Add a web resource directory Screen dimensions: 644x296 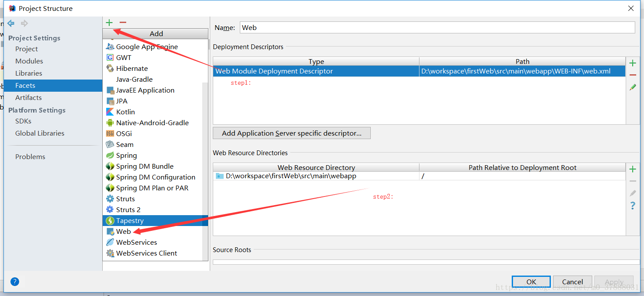pos(633,169)
